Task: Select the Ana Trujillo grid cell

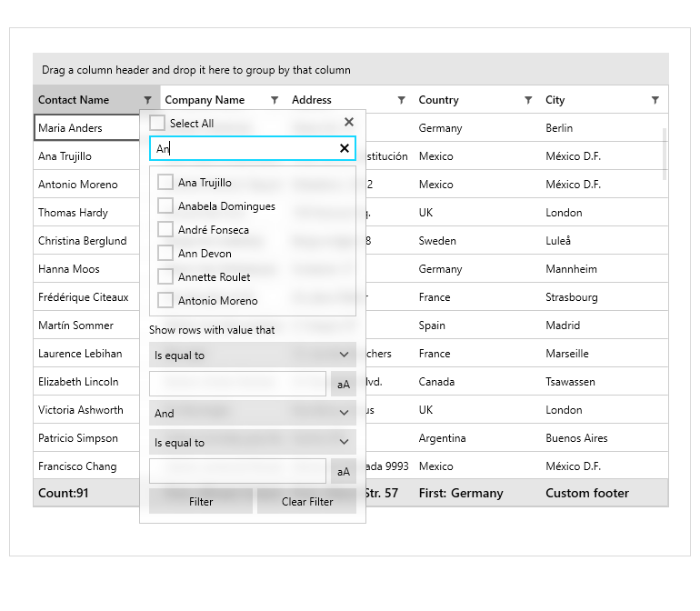Action: coord(87,155)
